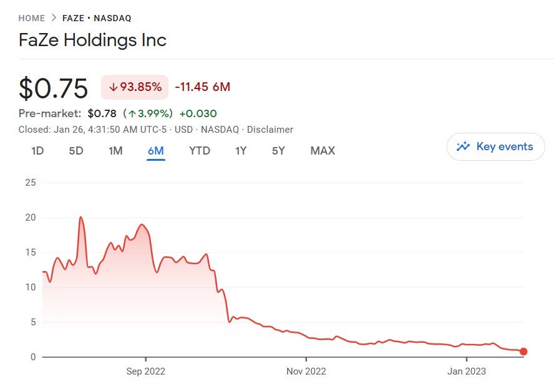Select the MAX time range

322,150
